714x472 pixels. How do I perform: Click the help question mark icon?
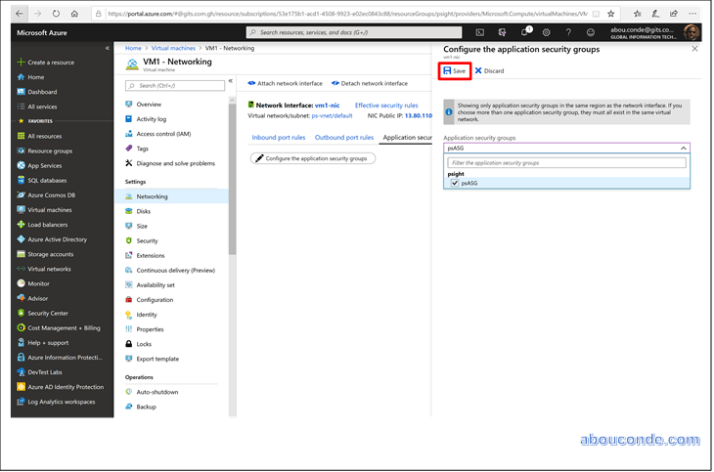coord(567,32)
